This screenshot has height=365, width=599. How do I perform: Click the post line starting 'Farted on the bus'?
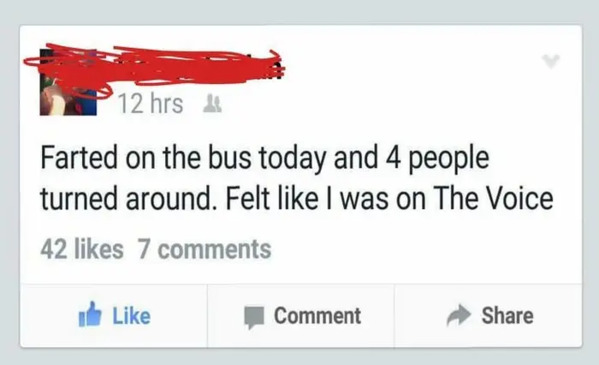coord(264,159)
